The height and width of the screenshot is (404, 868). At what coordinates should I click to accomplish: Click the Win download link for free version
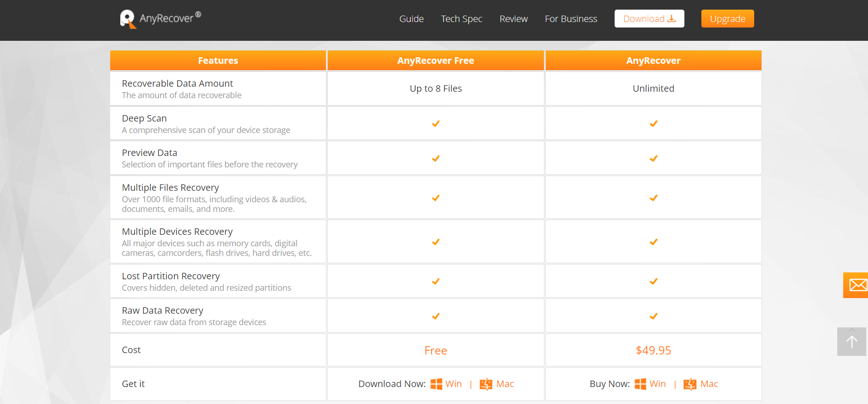pyautogui.click(x=454, y=384)
